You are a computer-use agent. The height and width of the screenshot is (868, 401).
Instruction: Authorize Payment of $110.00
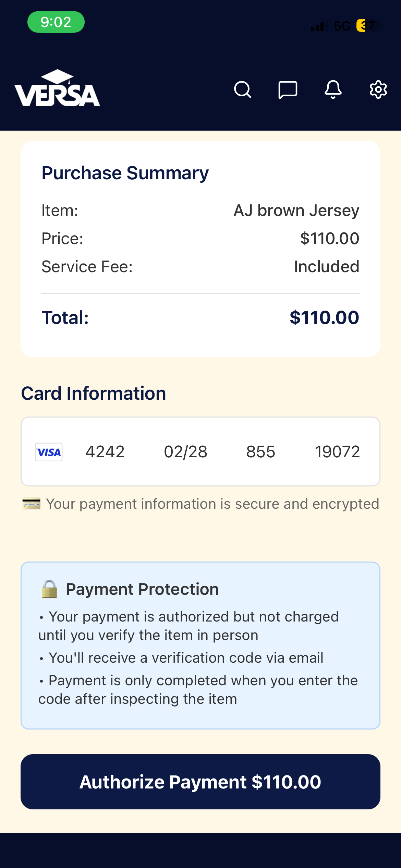click(x=200, y=782)
